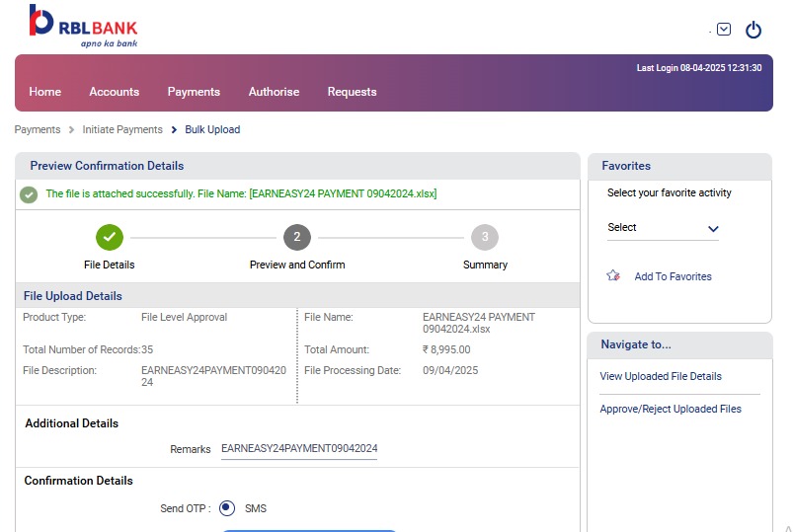Click the Preview Confirmation Details heading
The height and width of the screenshot is (532, 793).
point(107,166)
